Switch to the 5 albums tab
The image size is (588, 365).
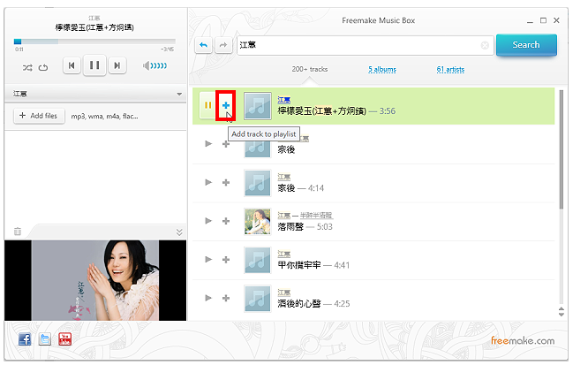[382, 70]
